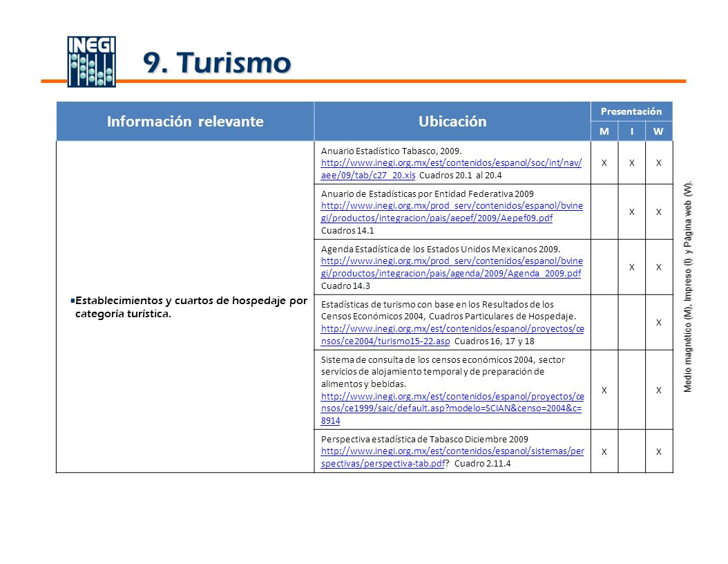Click the 'M' column header
The image size is (728, 564).
tap(604, 131)
